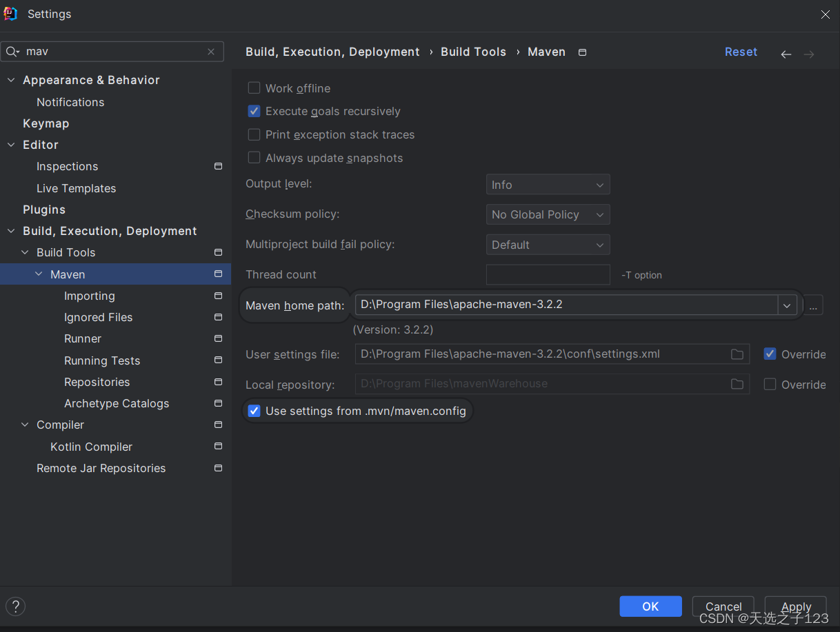Enable Work offline checkbox
The image size is (840, 632).
pos(254,88)
